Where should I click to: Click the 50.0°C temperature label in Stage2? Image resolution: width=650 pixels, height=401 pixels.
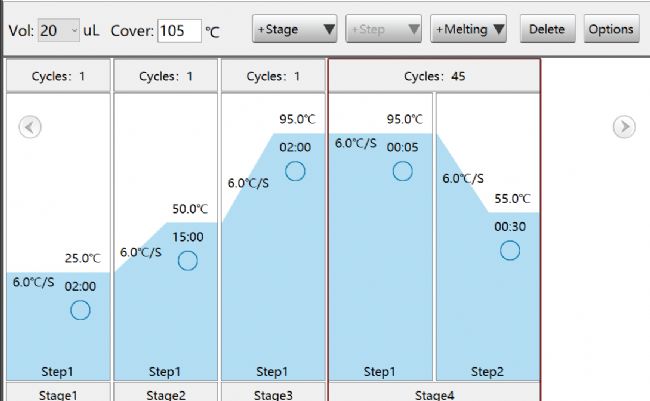(189, 209)
